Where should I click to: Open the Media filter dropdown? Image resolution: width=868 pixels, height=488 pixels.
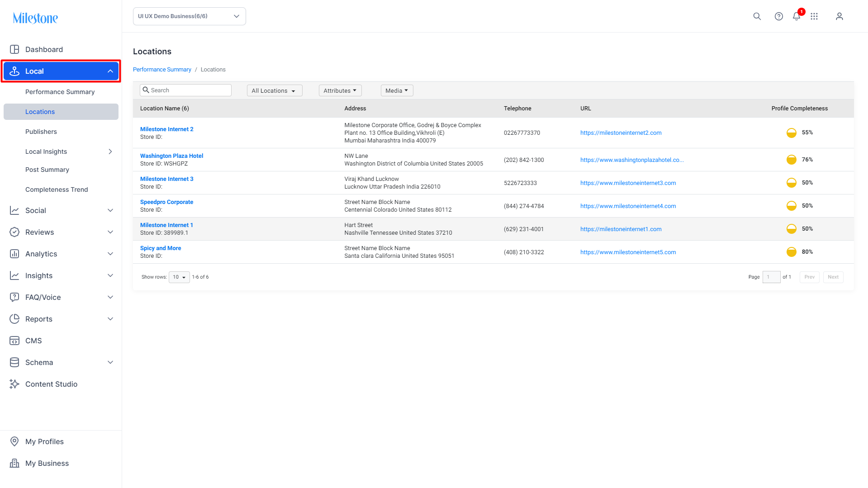(397, 90)
